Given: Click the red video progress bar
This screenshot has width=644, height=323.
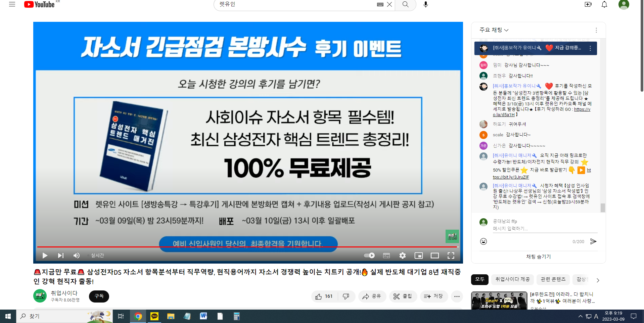Looking at the screenshot, I should pos(235,247).
